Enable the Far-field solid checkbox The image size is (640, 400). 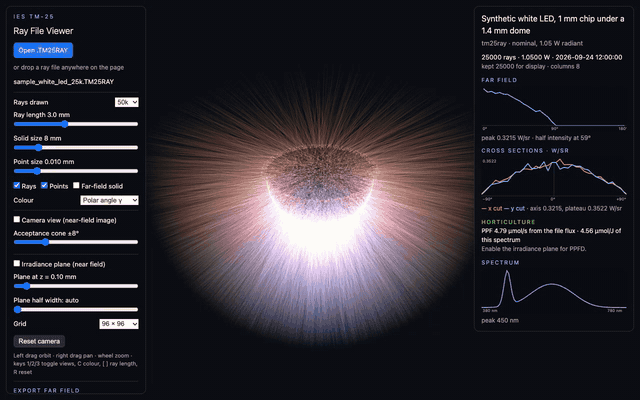click(x=76, y=185)
